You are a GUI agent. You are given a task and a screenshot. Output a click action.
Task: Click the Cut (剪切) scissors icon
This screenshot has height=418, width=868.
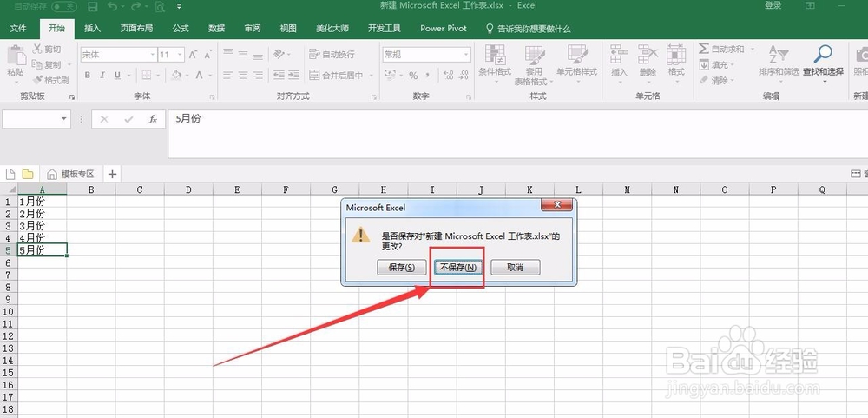point(37,49)
